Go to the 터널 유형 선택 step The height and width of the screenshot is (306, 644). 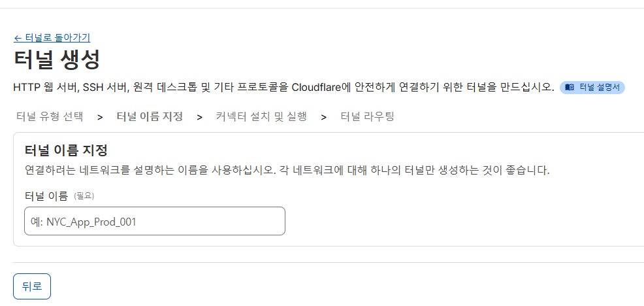point(50,117)
